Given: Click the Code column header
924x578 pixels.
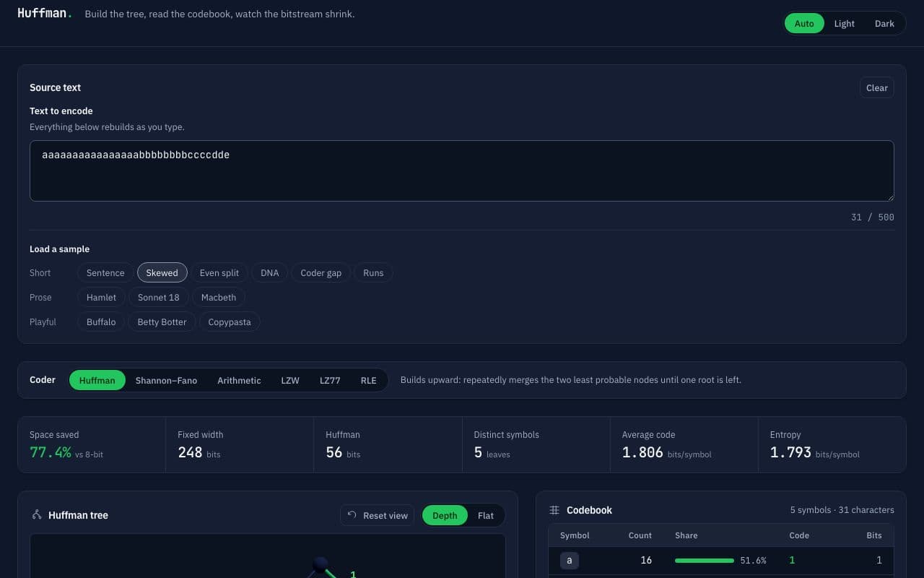Looking at the screenshot, I should (x=799, y=535).
